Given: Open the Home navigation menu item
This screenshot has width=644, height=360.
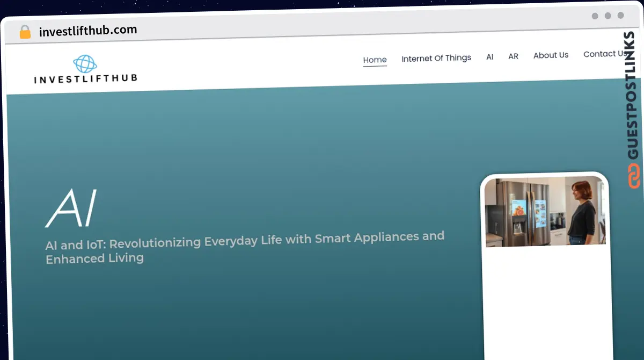Looking at the screenshot, I should (x=375, y=60).
